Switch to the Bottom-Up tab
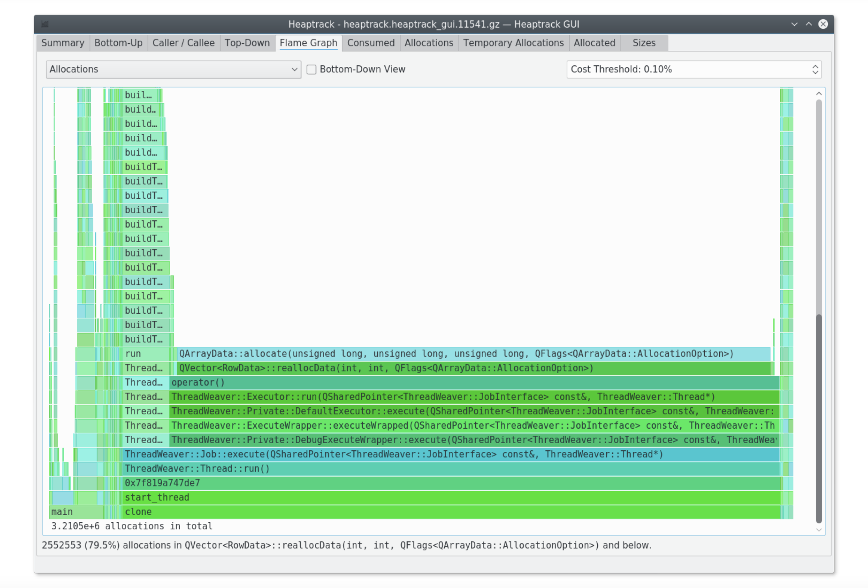This screenshot has height=588, width=868. [118, 43]
